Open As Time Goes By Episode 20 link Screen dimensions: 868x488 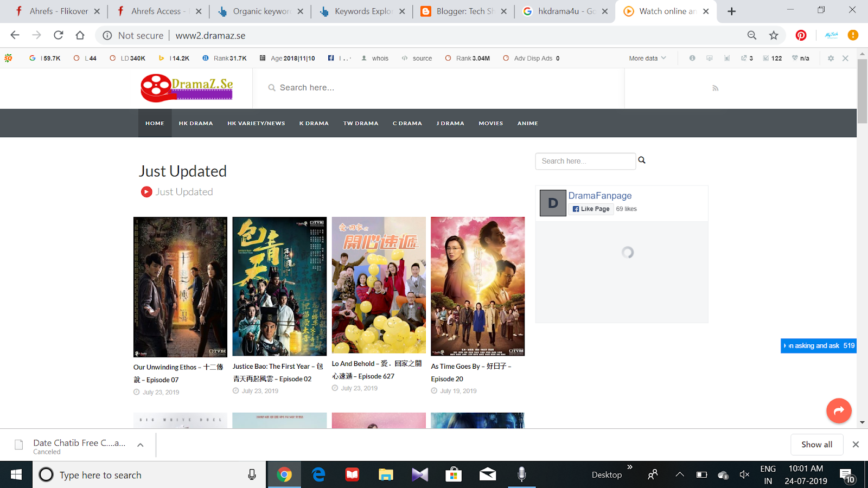pos(471,373)
